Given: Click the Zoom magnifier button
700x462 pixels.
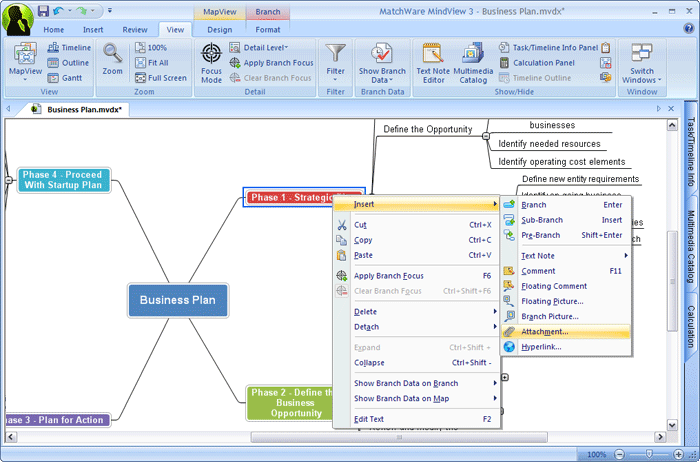Looking at the screenshot, I should 112,59.
